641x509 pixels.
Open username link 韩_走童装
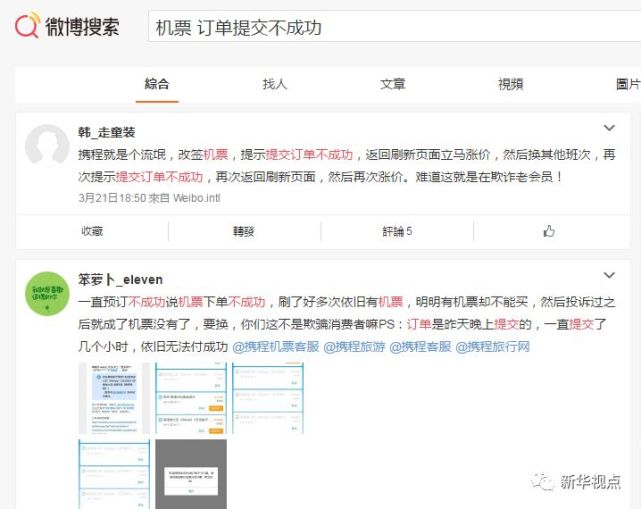106,132
